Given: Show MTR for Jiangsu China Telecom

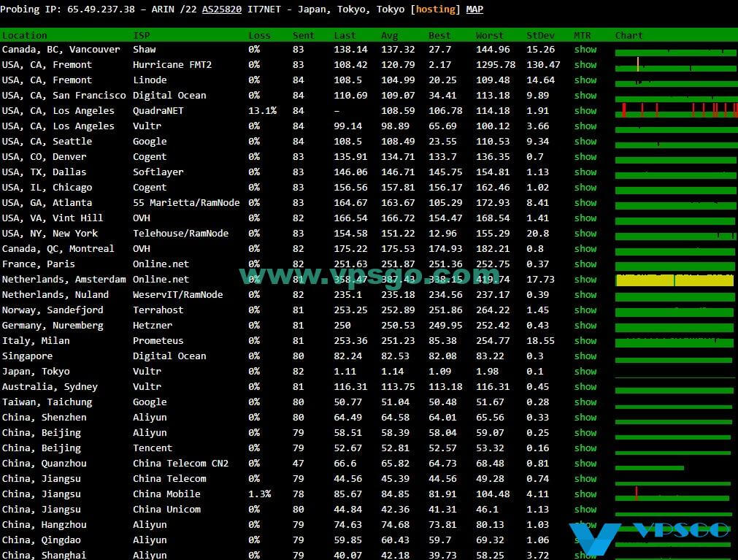Looking at the screenshot, I should [x=585, y=478].
